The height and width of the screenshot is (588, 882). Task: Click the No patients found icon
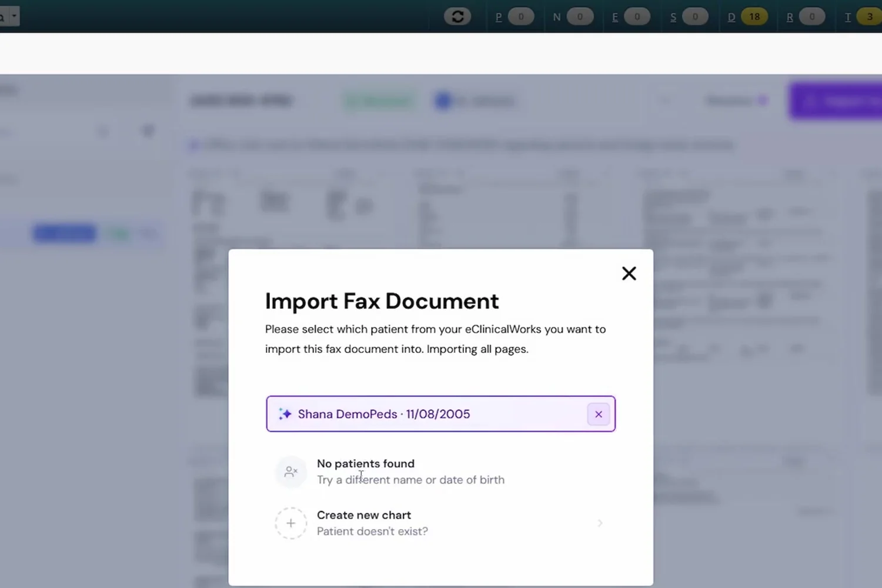click(291, 472)
